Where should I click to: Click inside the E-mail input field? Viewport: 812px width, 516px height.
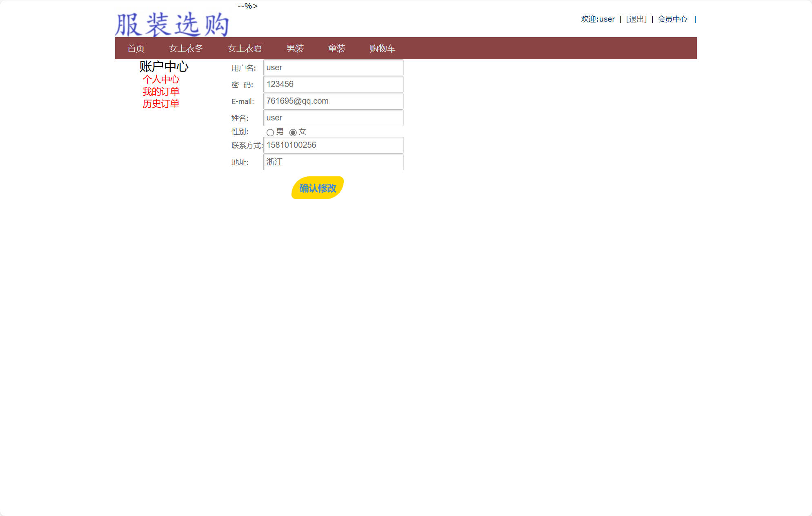tap(333, 101)
